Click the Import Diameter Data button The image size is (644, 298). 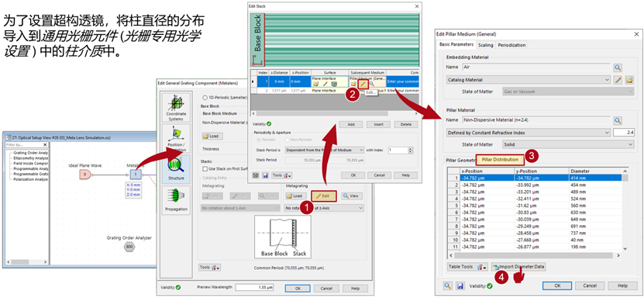tap(518, 267)
